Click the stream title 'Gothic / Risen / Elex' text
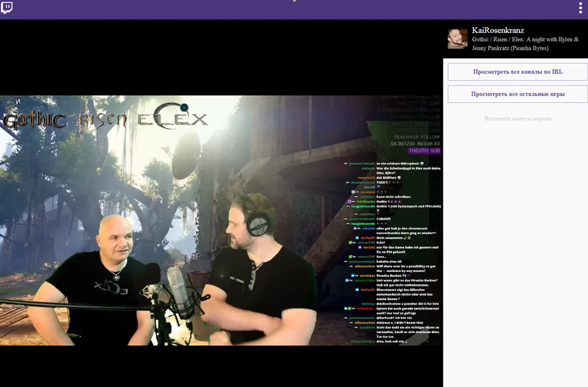This screenshot has width=588, height=387. tap(525, 43)
